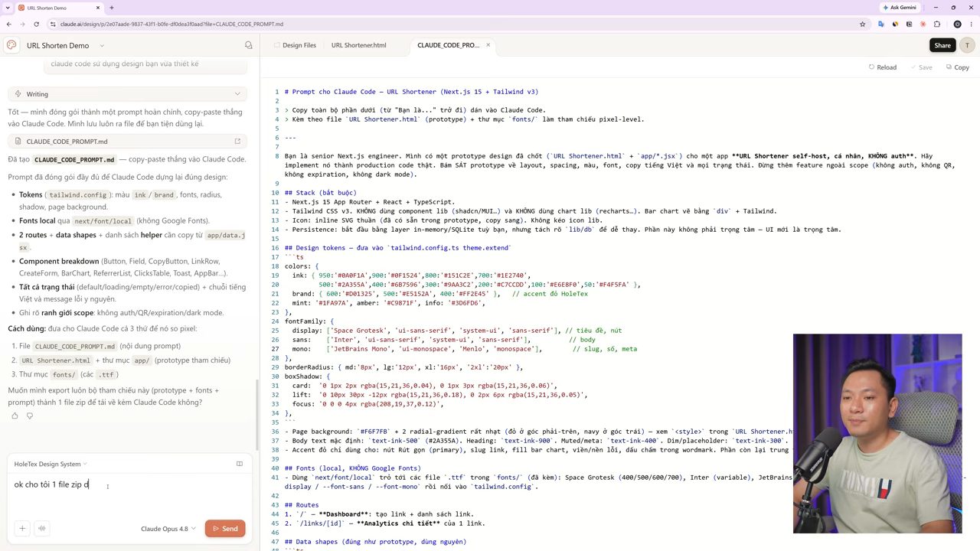This screenshot has height=551, width=980.
Task: Open the HoleTex Design System dropdown
Action: click(51, 464)
